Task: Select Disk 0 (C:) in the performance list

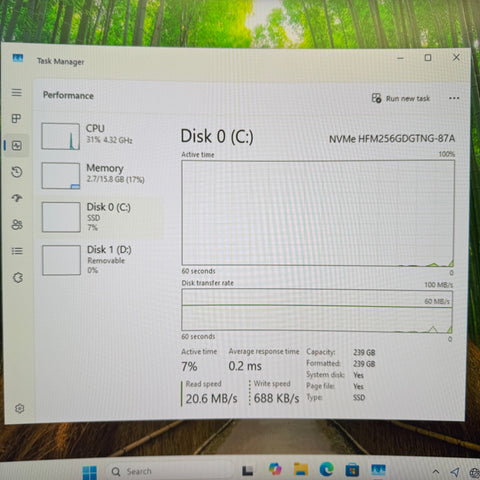Action: (x=100, y=217)
